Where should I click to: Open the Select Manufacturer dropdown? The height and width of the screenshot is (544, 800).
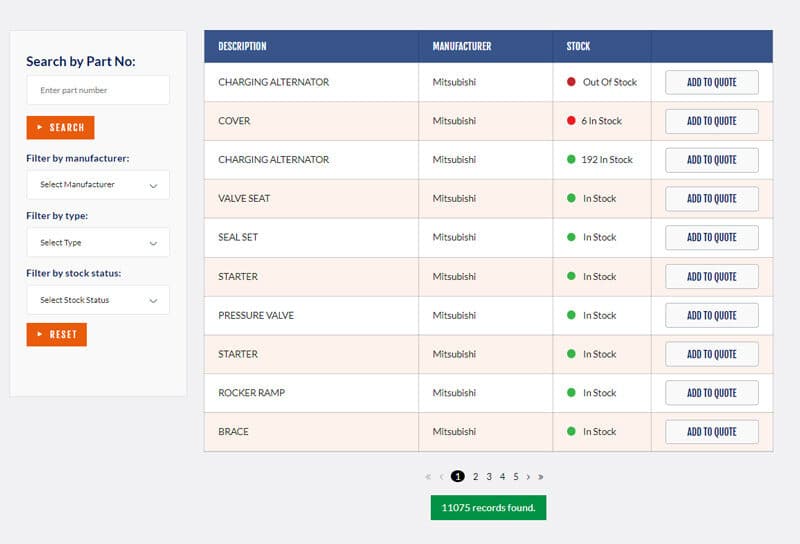click(x=98, y=185)
